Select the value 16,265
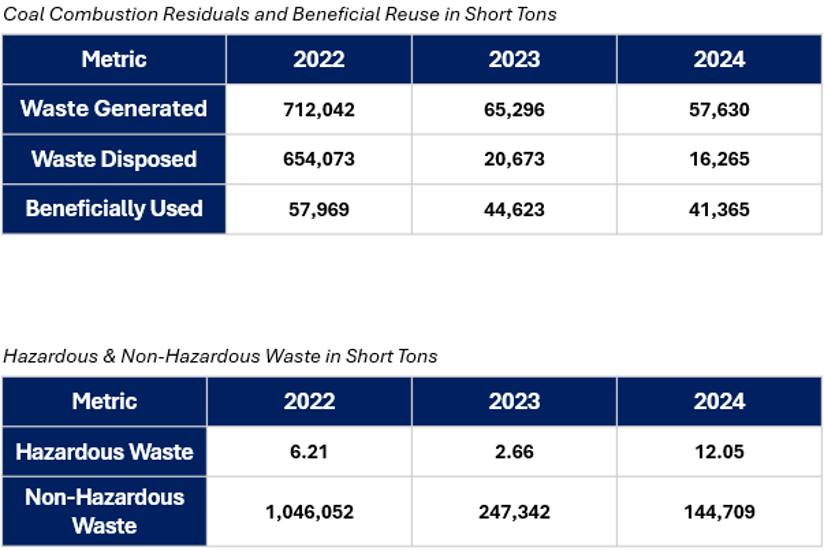Screen dimensions: 824x550 [x=719, y=159]
